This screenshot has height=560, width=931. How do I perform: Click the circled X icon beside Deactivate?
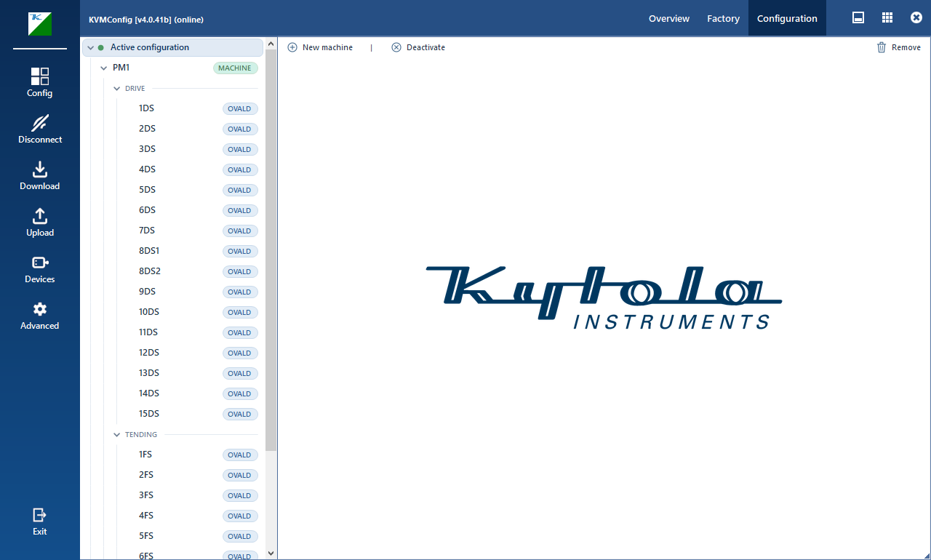tap(396, 47)
